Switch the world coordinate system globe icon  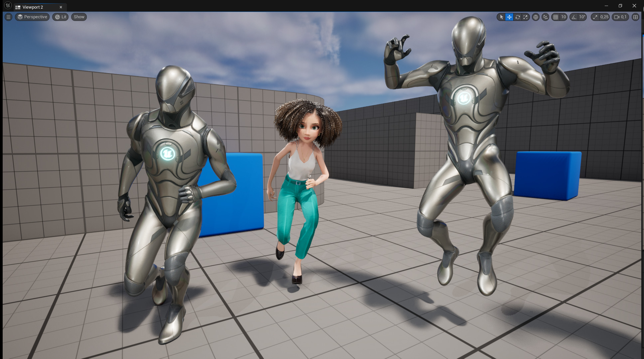536,17
